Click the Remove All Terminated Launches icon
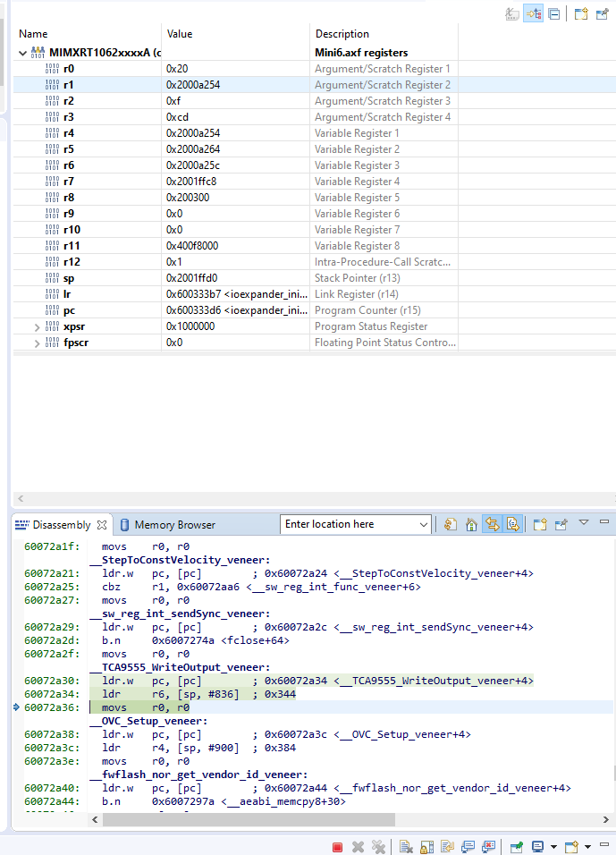 click(x=378, y=847)
